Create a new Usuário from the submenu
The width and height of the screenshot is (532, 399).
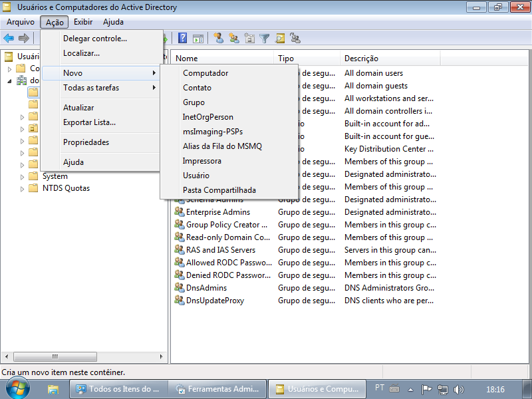click(229, 175)
